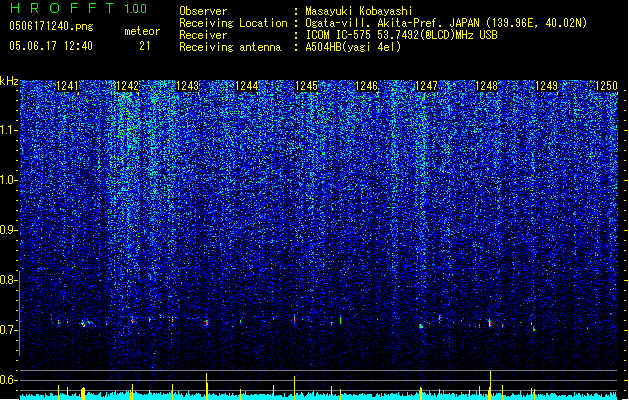Click the kHz axis unit label

[9, 81]
